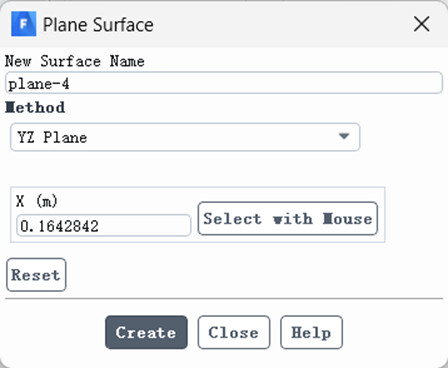Click the 'plane-4' text in the name box
448x368 pixels.
pos(39,84)
